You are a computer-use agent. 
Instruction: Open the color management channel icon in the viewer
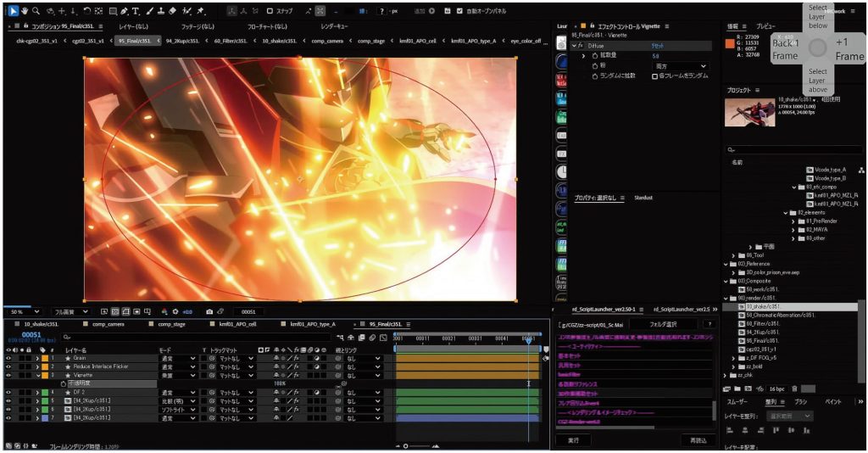[x=164, y=312]
